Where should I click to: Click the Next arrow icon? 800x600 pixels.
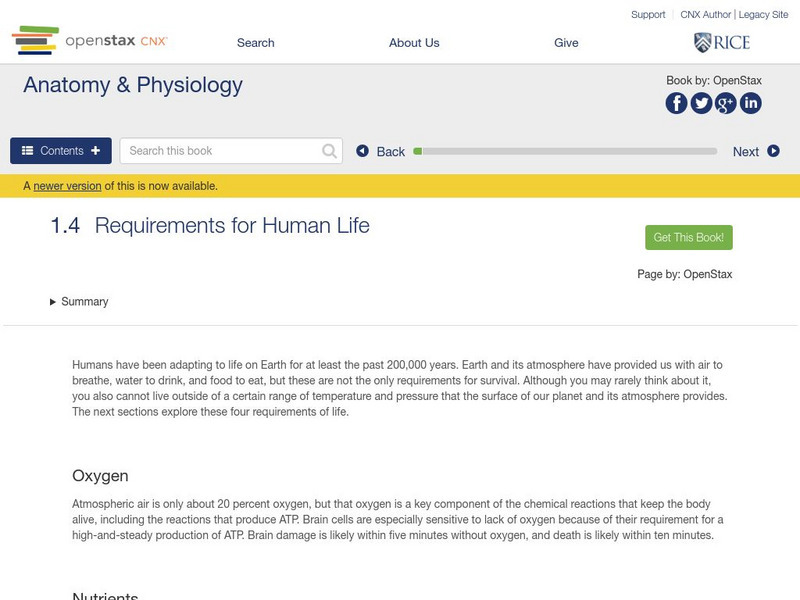[773, 151]
